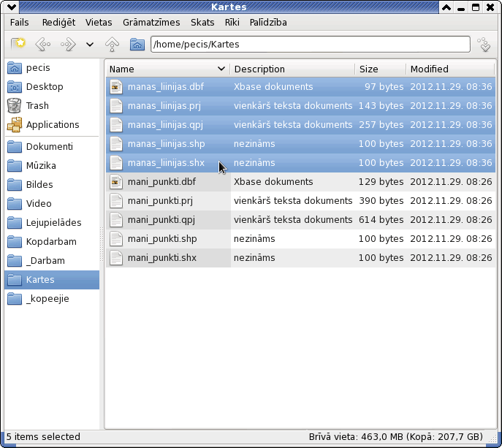Open the Vietas menu

99,23
